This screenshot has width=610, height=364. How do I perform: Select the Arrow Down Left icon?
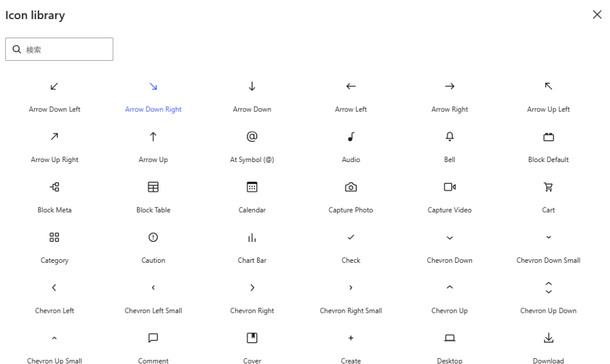[54, 87]
